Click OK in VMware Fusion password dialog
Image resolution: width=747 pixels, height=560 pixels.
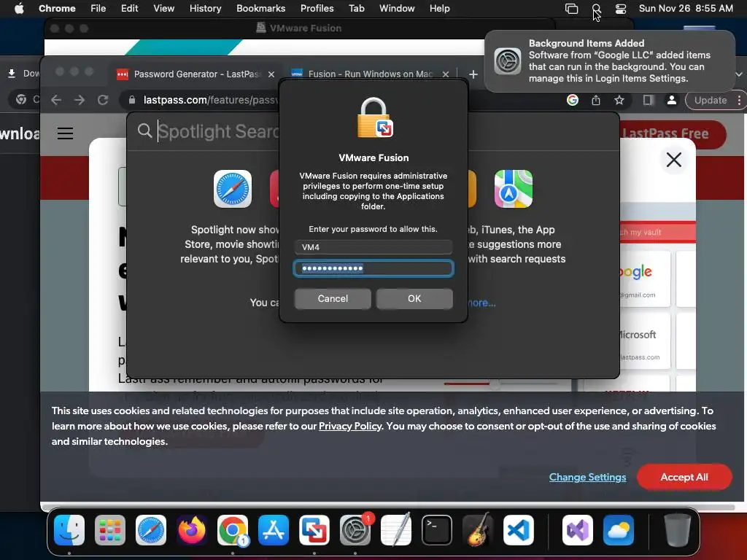414,298
